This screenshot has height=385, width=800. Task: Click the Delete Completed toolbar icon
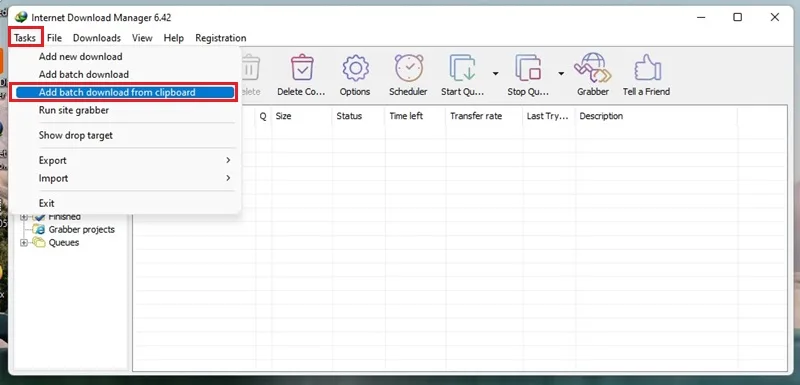(302, 68)
